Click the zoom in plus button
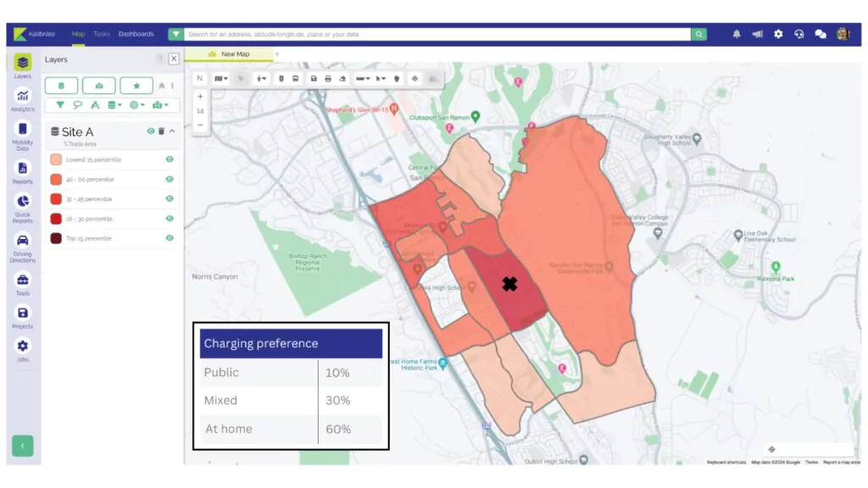The height and width of the screenshot is (488, 868). (200, 97)
